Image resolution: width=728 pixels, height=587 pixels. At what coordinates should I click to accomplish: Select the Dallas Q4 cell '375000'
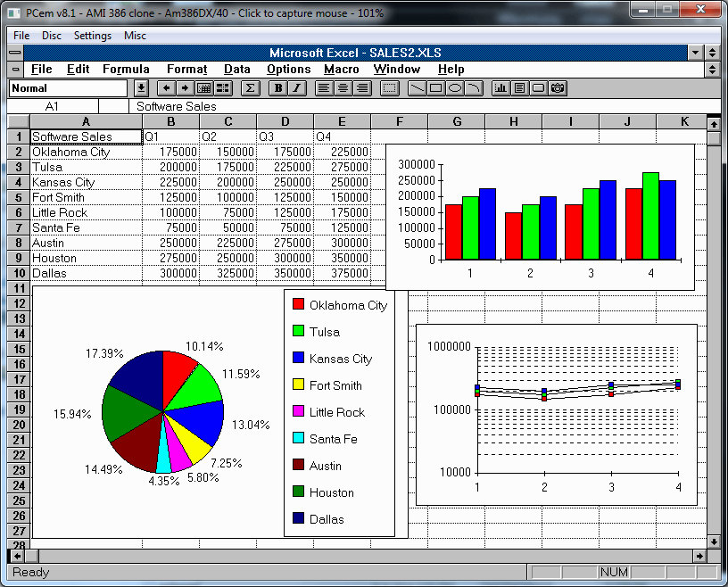(x=343, y=273)
